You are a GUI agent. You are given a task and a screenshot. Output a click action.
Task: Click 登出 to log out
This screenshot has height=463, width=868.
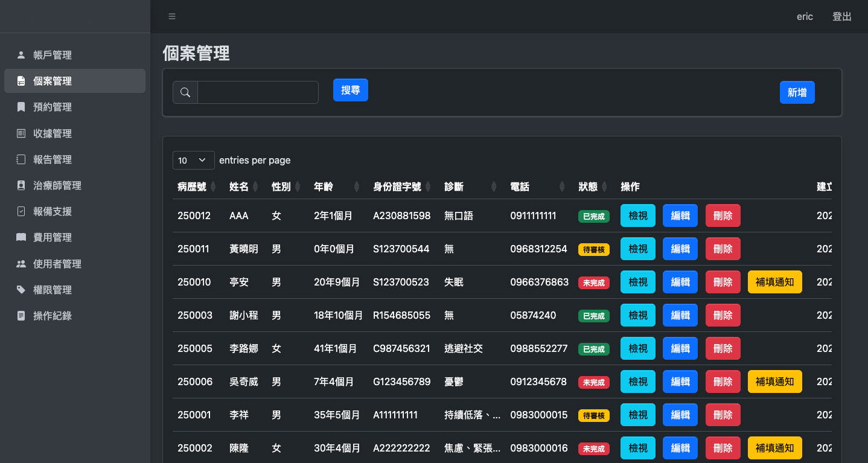click(x=842, y=16)
